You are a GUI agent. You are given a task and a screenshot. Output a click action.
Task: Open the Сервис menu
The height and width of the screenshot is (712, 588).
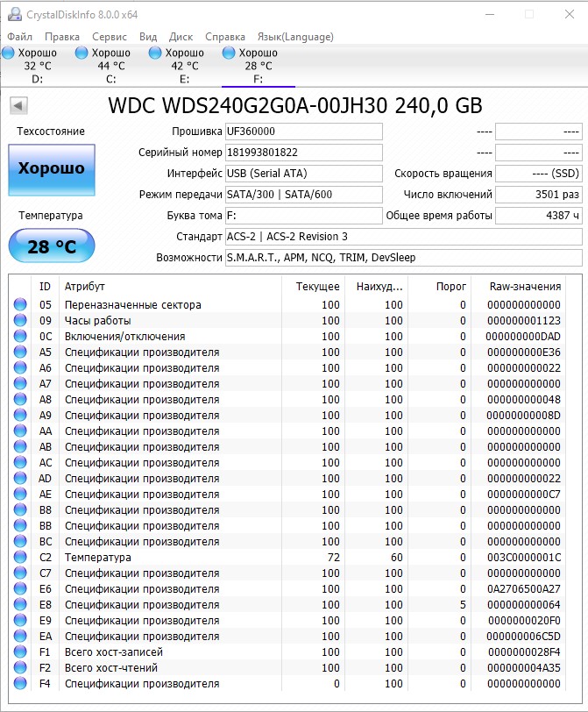[109, 37]
